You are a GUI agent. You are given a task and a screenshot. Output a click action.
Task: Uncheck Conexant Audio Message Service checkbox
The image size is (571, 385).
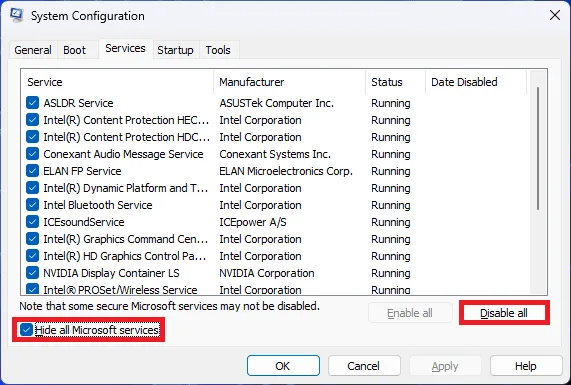click(32, 154)
